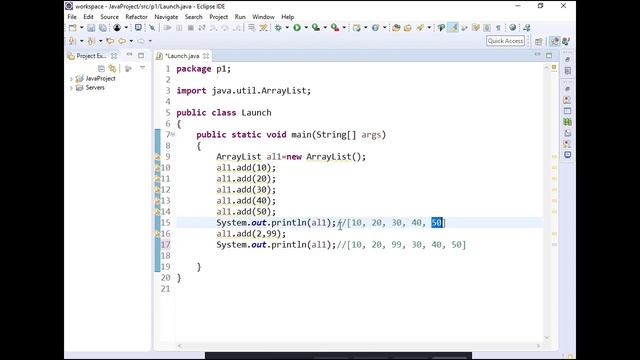The height and width of the screenshot is (360, 640).
Task: Open the Back history dropdown arrow
Action: click(x=131, y=41)
